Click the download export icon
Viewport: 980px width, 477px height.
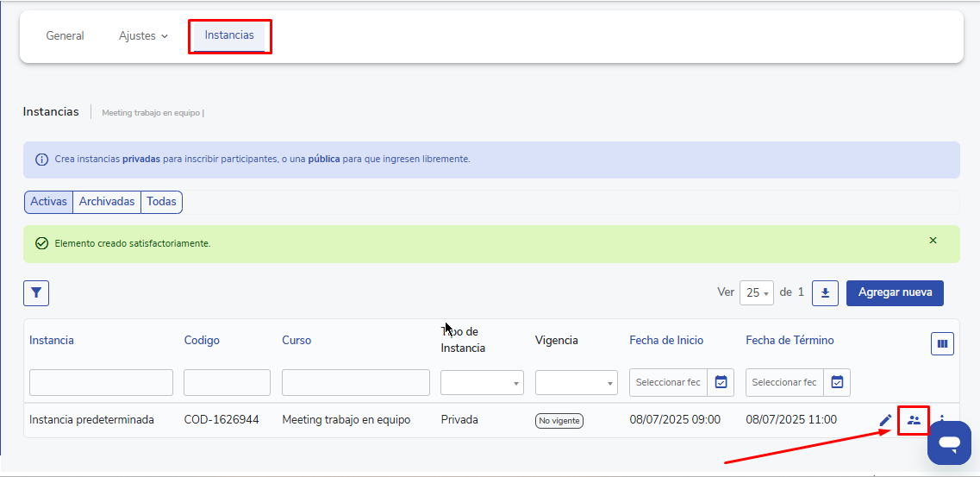(825, 293)
